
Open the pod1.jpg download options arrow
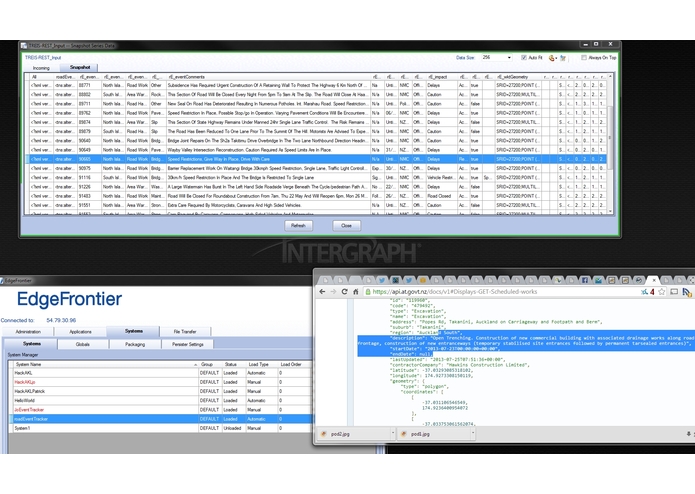coord(473,433)
